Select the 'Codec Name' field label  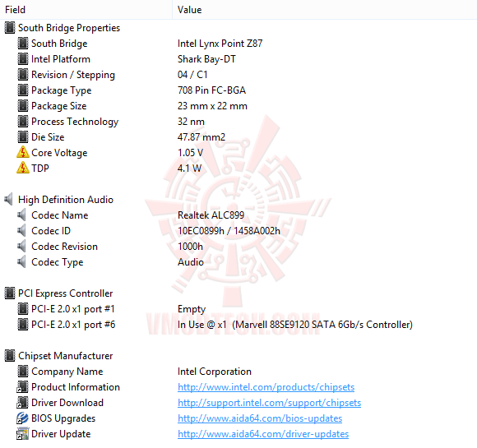click(x=59, y=215)
